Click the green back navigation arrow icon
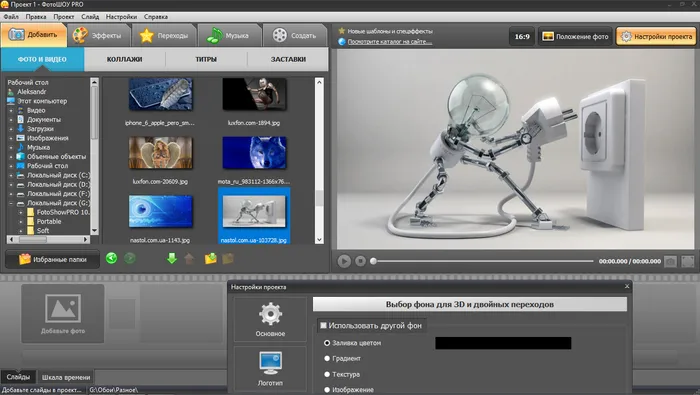Screen dimensions: 700x395 tap(111, 258)
